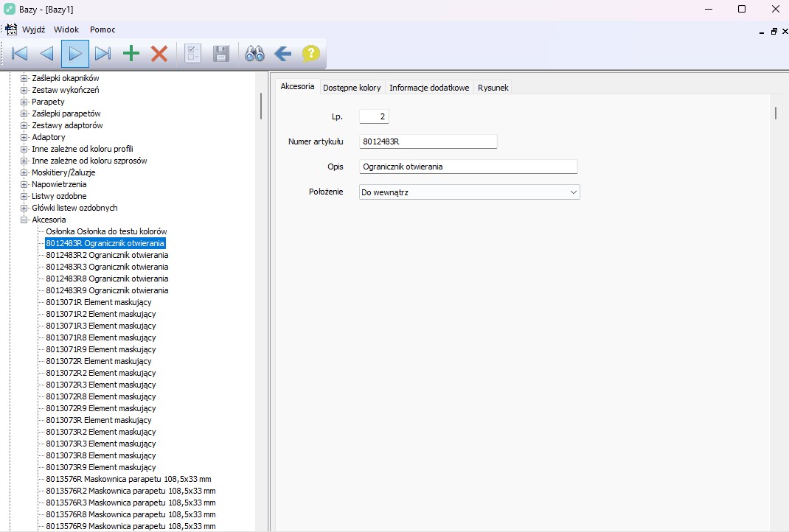Go to the next record arrow
789x532 pixels.
tap(75, 53)
